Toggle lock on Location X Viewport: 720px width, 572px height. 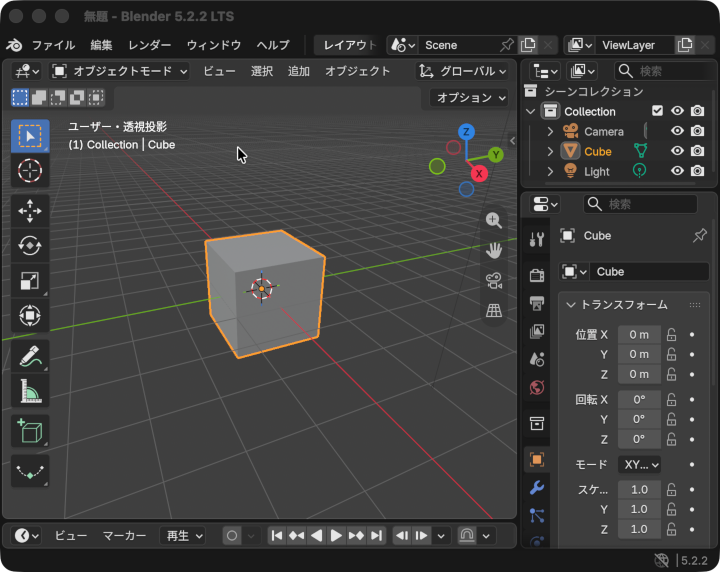click(x=671, y=335)
